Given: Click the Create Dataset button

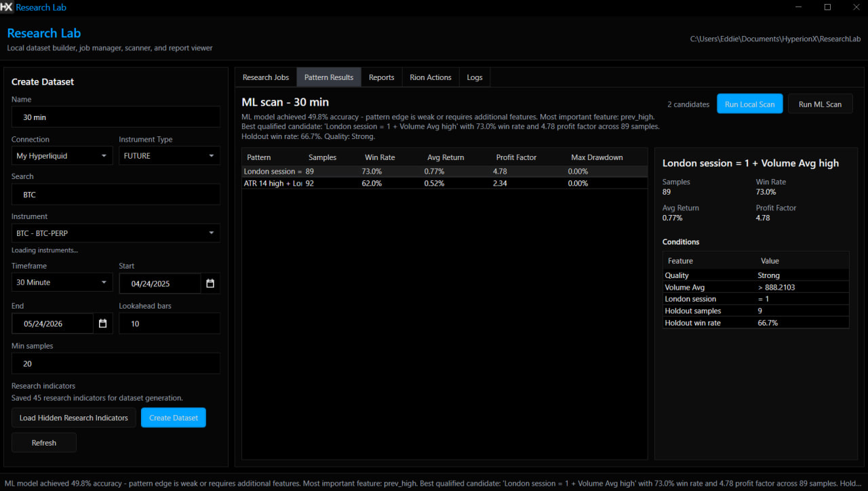Looking at the screenshot, I should [174, 418].
